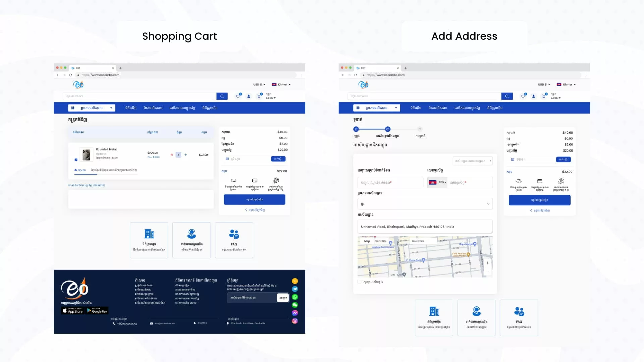Delete Rounded Metal item via red trash icon
Screen dimensions: 644x362
172,155
